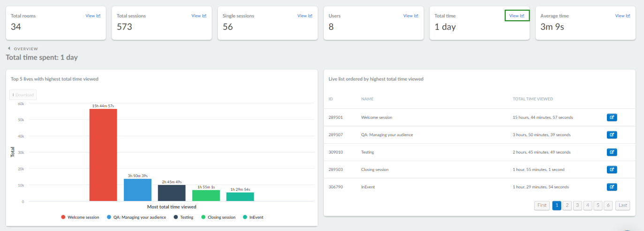Click the teal 1h 29m 54s bar
The image size is (644, 231).
240,197
